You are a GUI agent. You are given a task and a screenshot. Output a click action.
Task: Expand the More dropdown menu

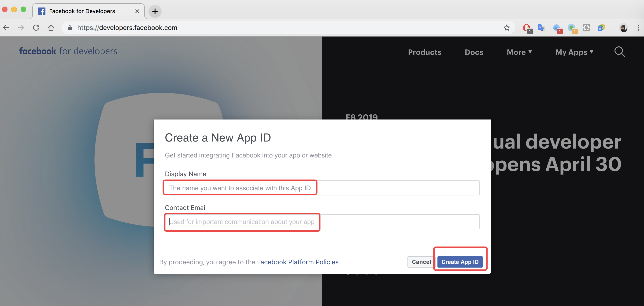point(519,52)
